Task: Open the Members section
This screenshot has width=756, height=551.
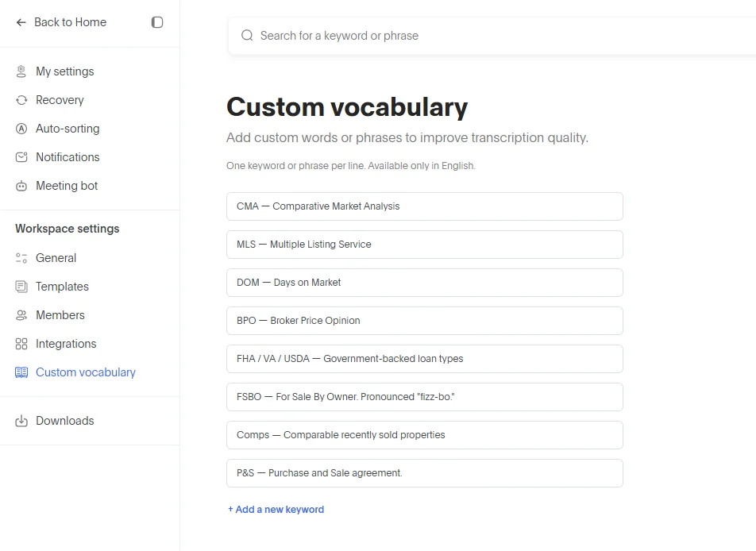Action: [60, 315]
